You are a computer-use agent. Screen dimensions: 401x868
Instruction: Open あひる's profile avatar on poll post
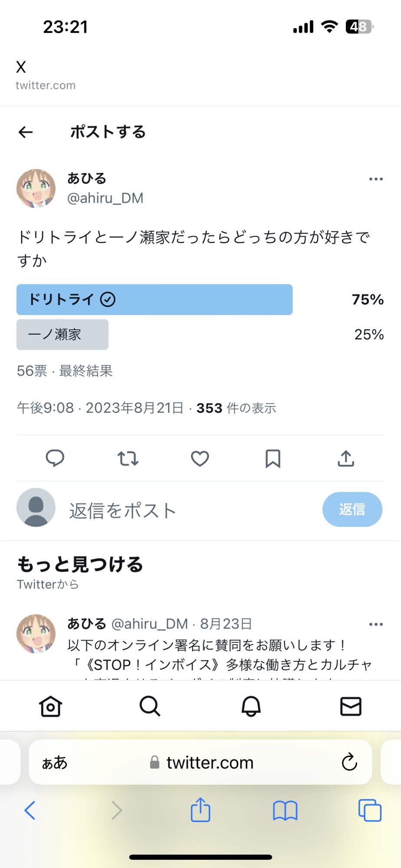coord(36,188)
